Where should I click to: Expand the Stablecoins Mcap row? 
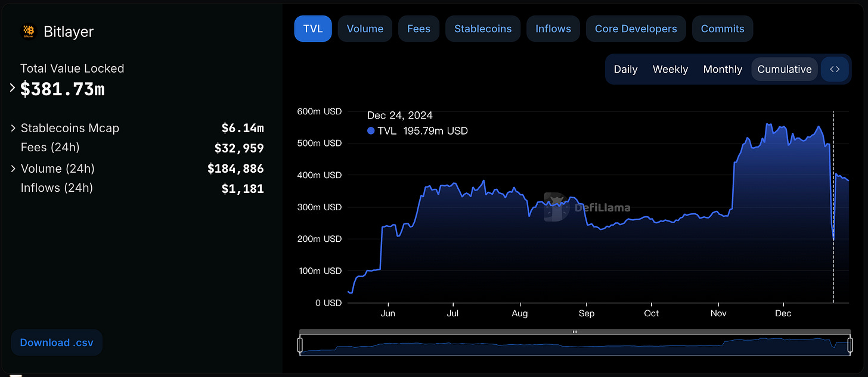point(13,128)
